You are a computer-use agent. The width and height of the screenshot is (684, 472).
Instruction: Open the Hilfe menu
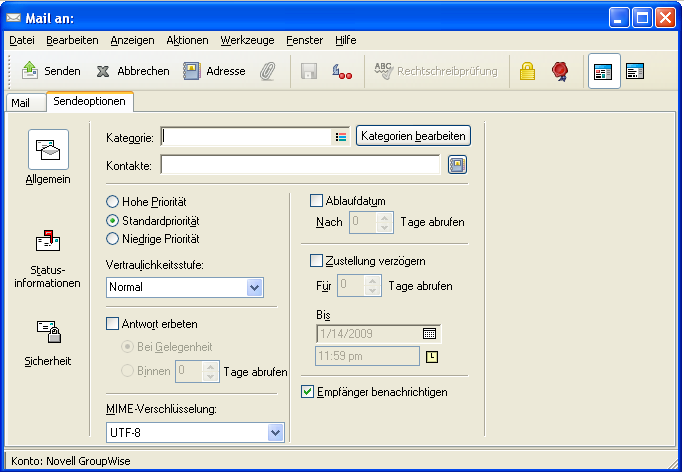click(x=345, y=40)
